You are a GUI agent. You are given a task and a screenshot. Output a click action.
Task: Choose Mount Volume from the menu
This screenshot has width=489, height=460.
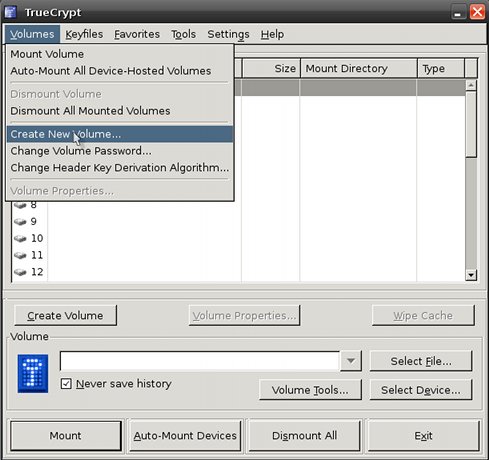(120, 54)
